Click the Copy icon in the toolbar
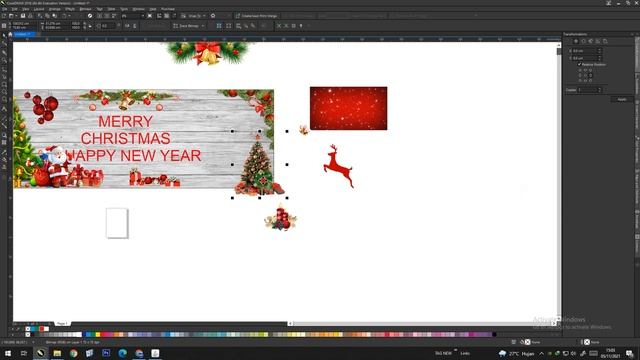Screen dimensions: 640x360 [x=47, y=16]
